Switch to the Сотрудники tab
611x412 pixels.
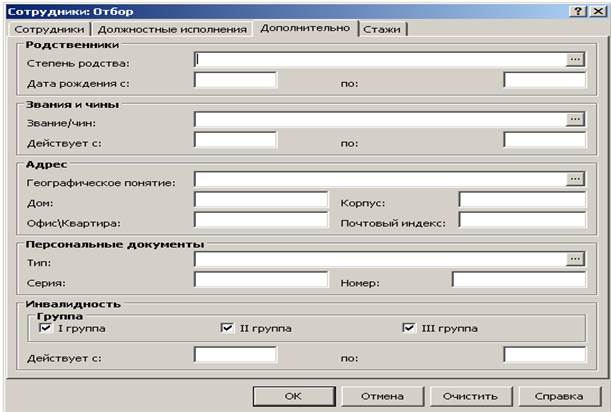pyautogui.click(x=49, y=30)
